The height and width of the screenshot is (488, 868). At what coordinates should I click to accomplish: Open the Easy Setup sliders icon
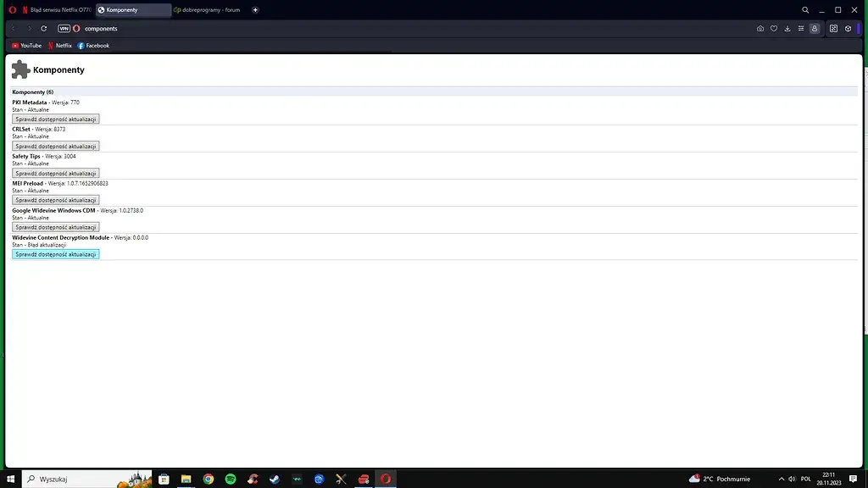coord(801,28)
